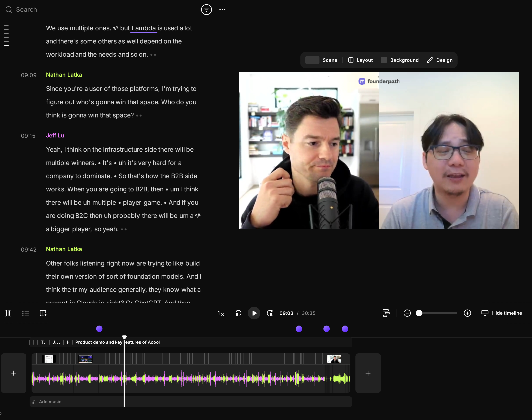Screen dimensions: 532x420
Task: Click the word 'dominate.' in the transcript
Action: 97,176
